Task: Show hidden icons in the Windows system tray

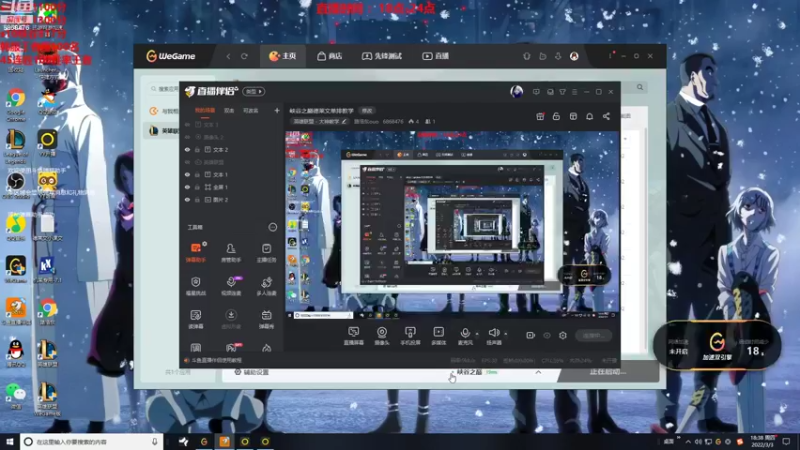Action: 688,442
